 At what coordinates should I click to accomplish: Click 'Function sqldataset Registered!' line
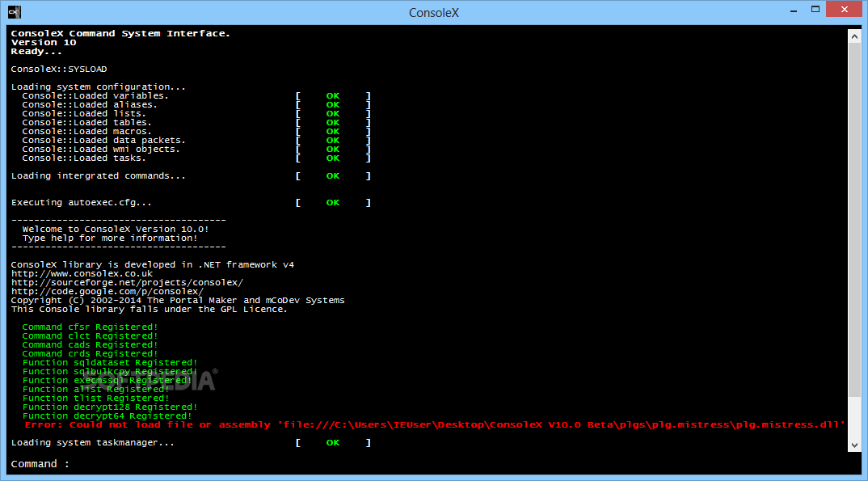(110, 362)
